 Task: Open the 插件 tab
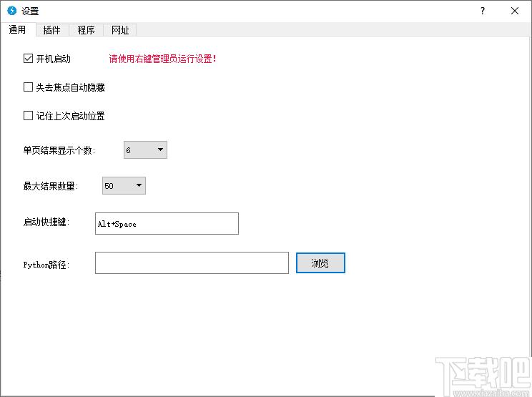52,30
